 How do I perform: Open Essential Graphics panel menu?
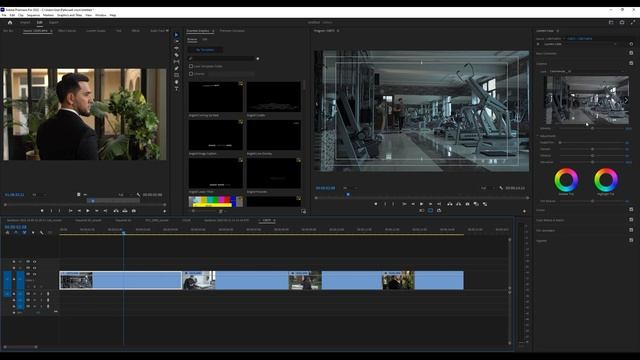pos(213,31)
